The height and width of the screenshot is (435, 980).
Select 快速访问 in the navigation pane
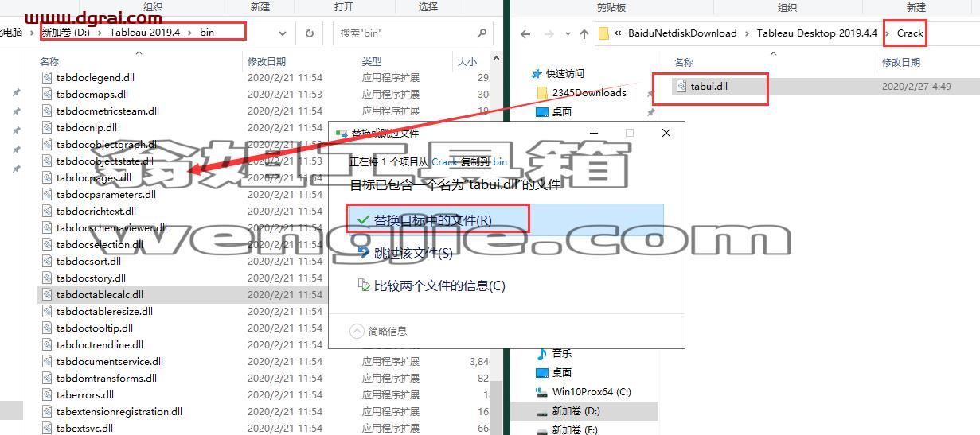tap(566, 73)
